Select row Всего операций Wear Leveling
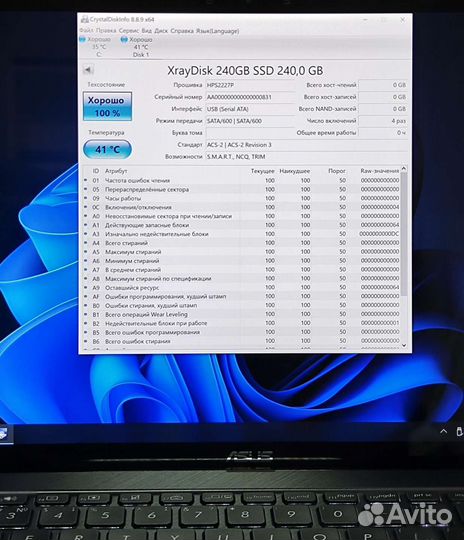The height and width of the screenshot is (540, 464). point(241,314)
